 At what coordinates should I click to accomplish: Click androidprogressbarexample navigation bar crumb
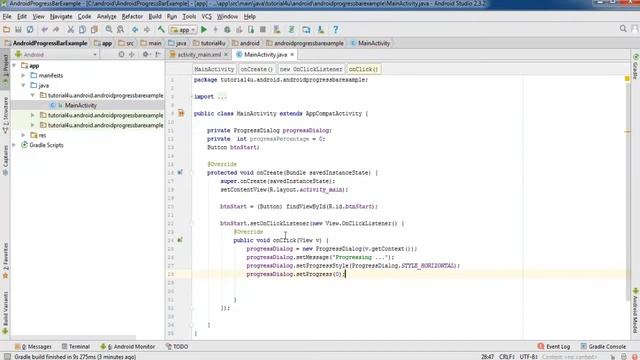click(x=305, y=43)
